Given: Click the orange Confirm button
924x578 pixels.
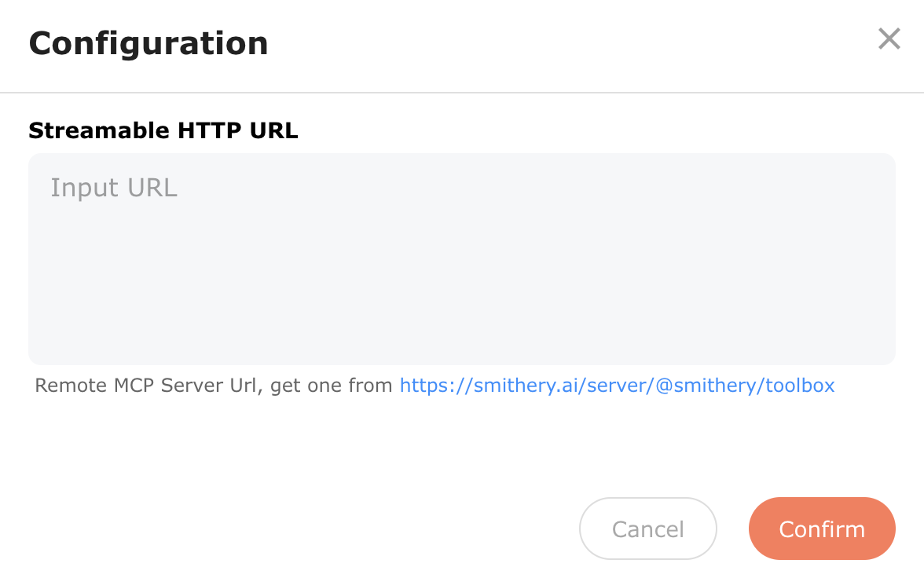Looking at the screenshot, I should tap(822, 529).
